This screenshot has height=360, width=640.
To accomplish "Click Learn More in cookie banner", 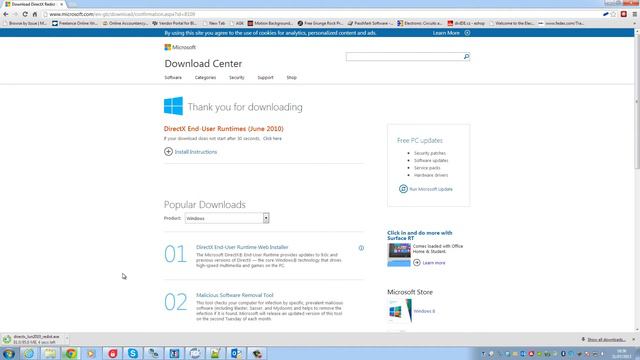I will [446, 33].
